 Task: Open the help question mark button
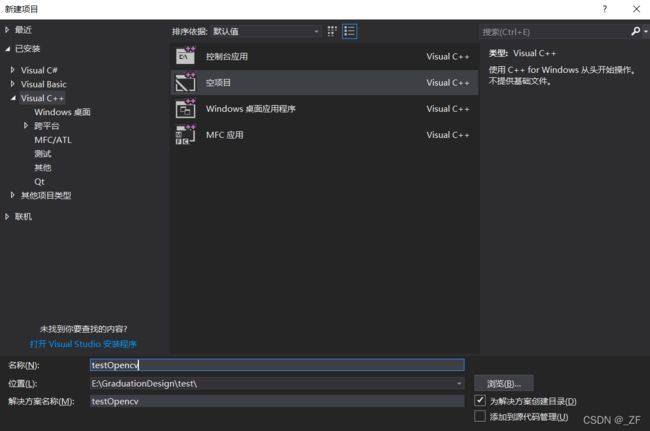(605, 9)
